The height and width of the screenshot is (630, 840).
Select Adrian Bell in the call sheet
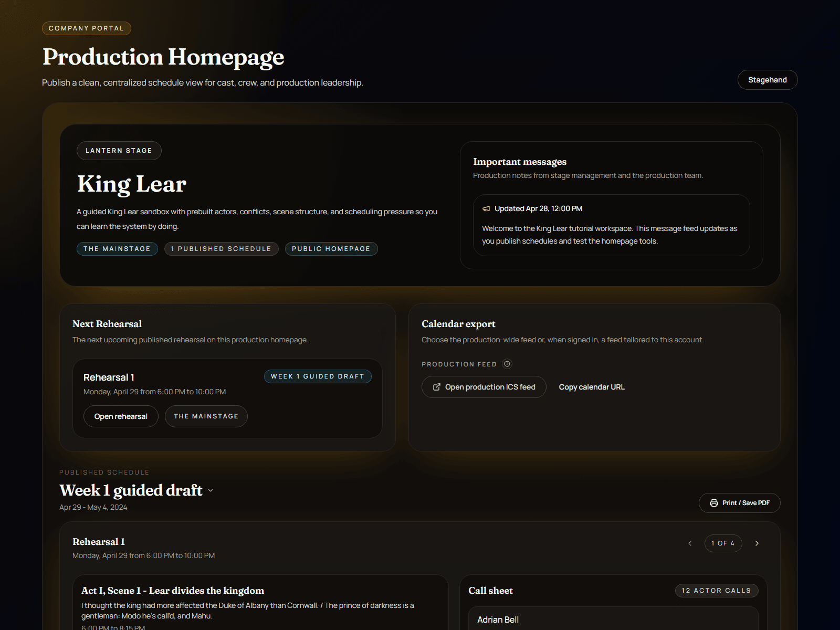(x=613, y=619)
